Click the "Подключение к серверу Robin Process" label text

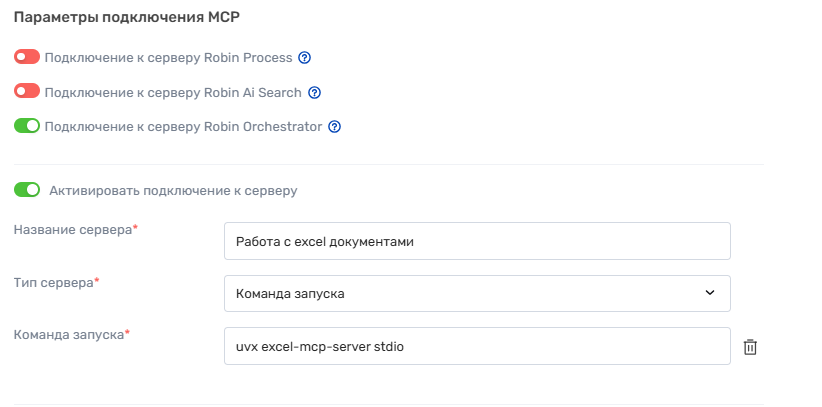coord(168,58)
